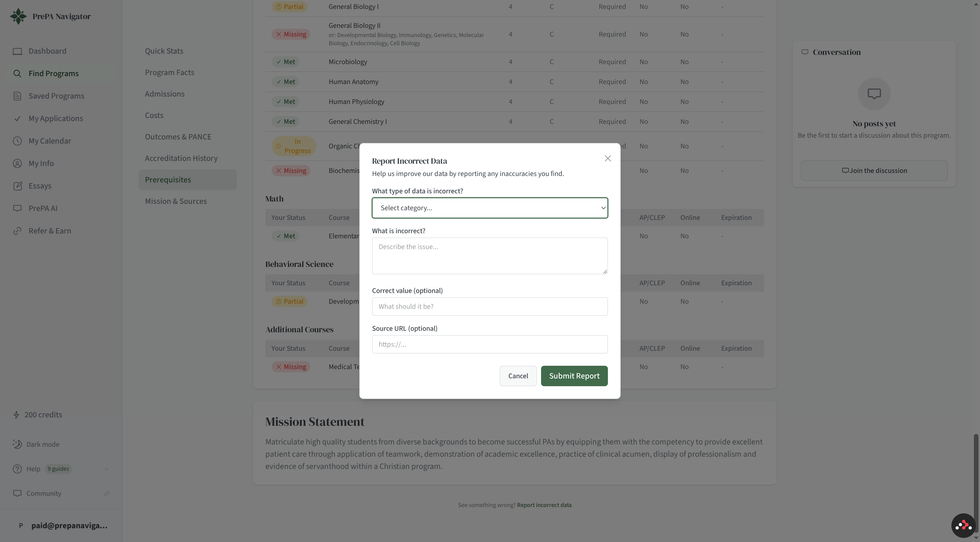This screenshot has height=542, width=980.
Task: Click the 9 guides badge
Action: pyautogui.click(x=58, y=469)
